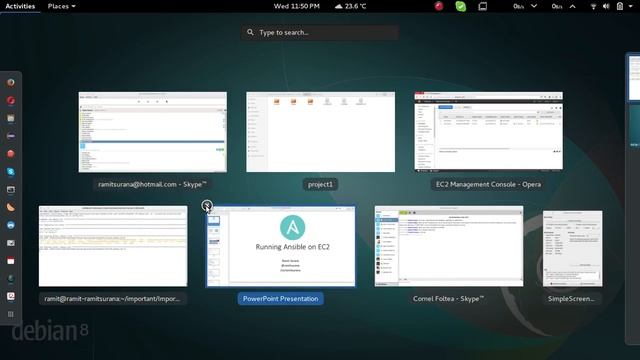Click the 'EC2 Management Console - Opera' label
The image size is (640, 360).
(489, 184)
